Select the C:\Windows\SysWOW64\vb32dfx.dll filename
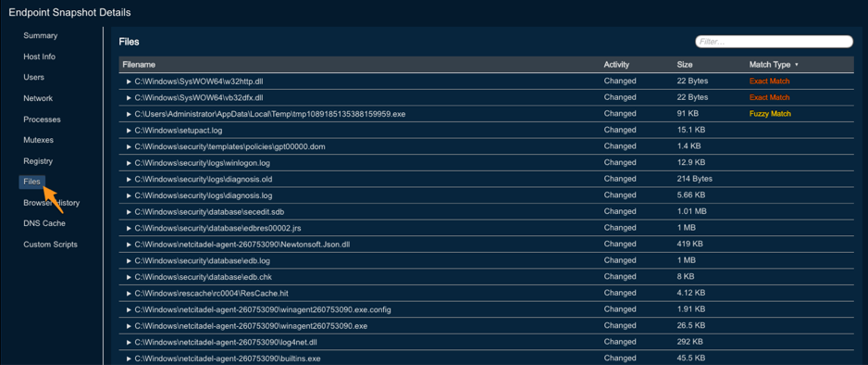This screenshot has height=365, width=868. click(199, 97)
